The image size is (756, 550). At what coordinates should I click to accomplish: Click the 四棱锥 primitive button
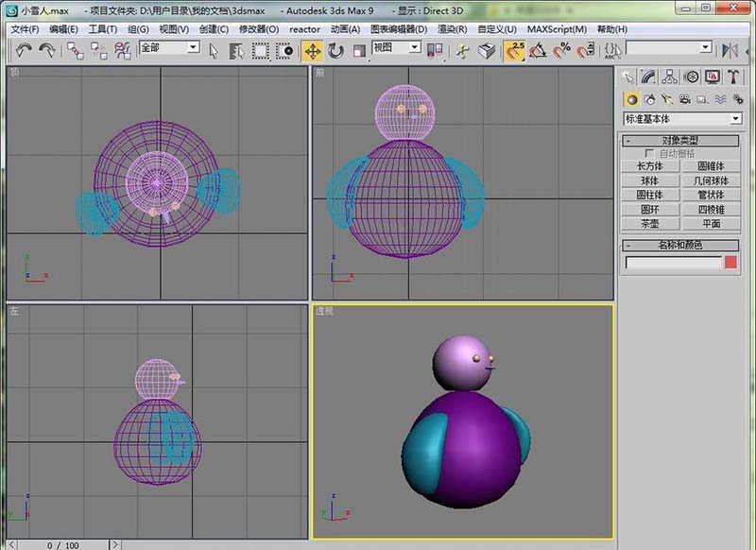tap(711, 209)
